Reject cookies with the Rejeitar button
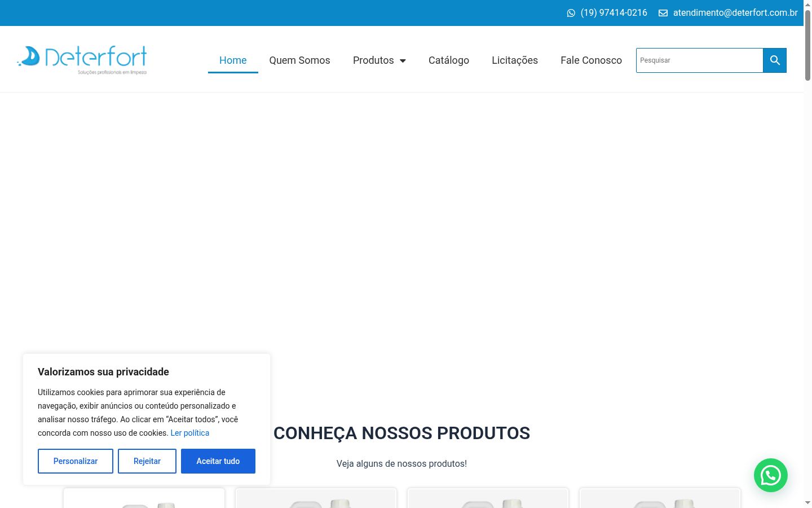Viewport: 812px width, 508px height. point(147,461)
